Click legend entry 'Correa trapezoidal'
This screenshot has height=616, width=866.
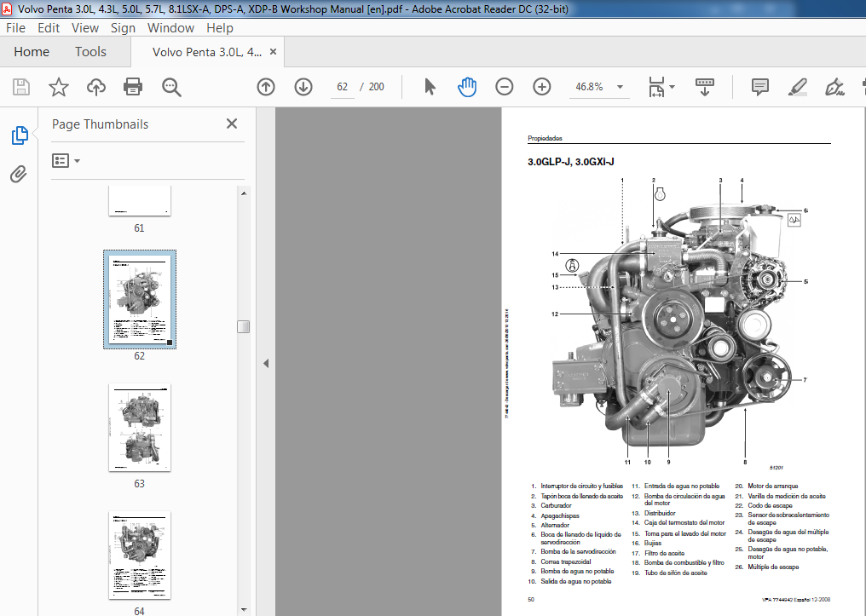point(566,562)
